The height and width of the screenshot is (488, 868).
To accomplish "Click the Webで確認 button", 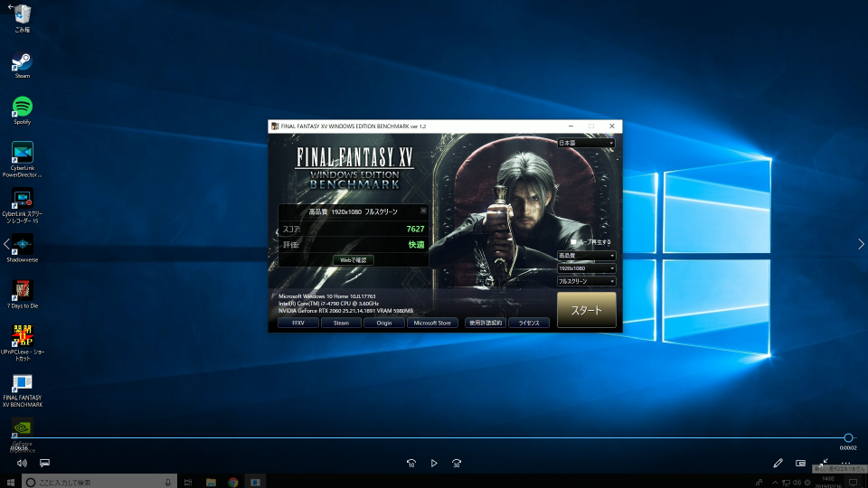I will [x=354, y=260].
